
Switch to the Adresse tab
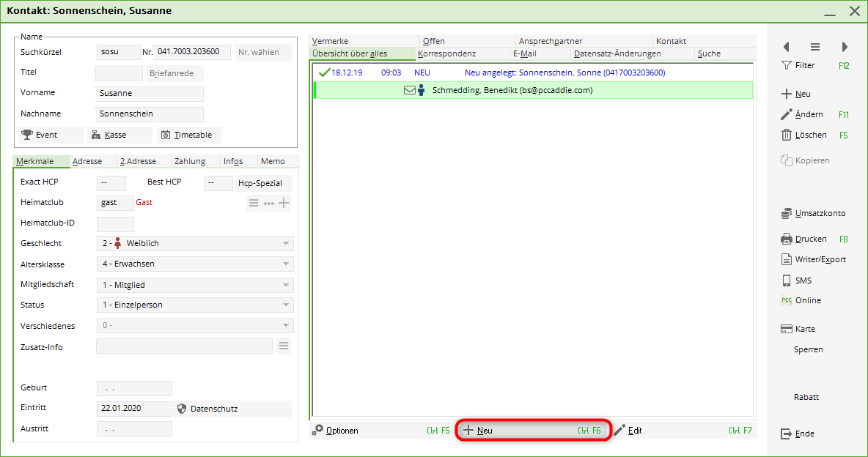click(87, 161)
